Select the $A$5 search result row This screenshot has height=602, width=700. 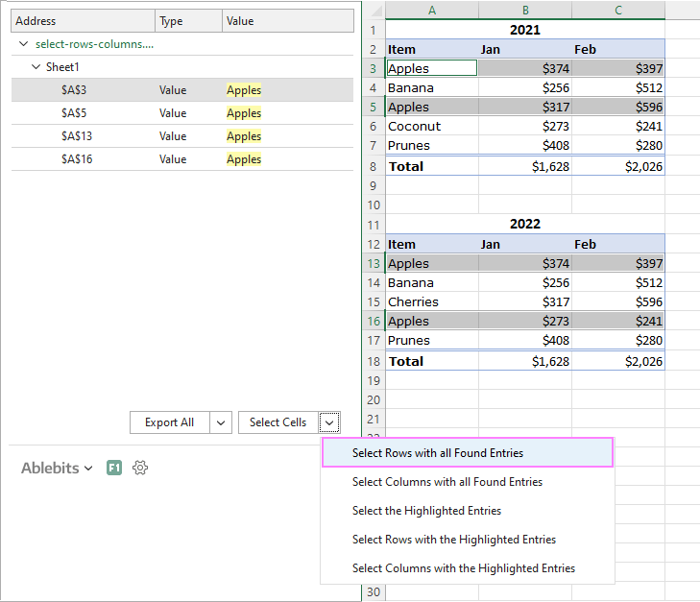click(181, 113)
